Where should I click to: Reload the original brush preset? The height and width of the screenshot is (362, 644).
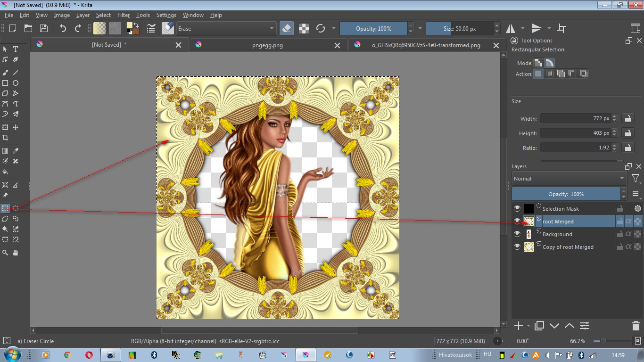click(x=321, y=28)
